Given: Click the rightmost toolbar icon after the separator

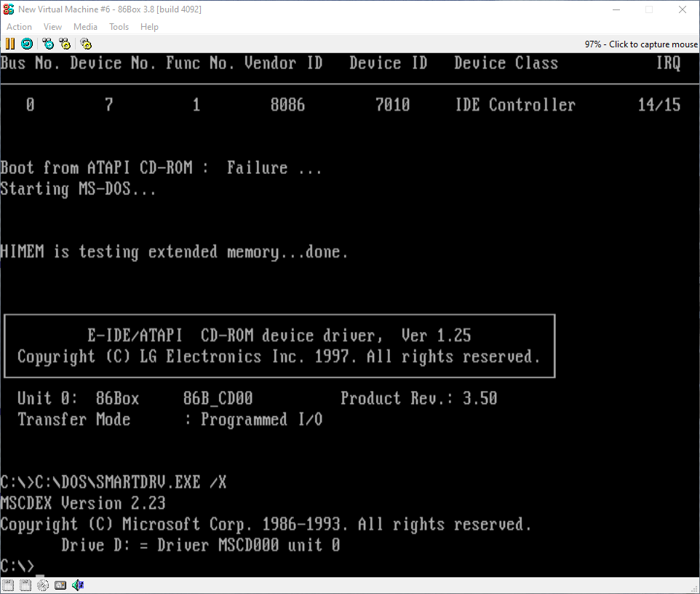Looking at the screenshot, I should tap(86, 44).
